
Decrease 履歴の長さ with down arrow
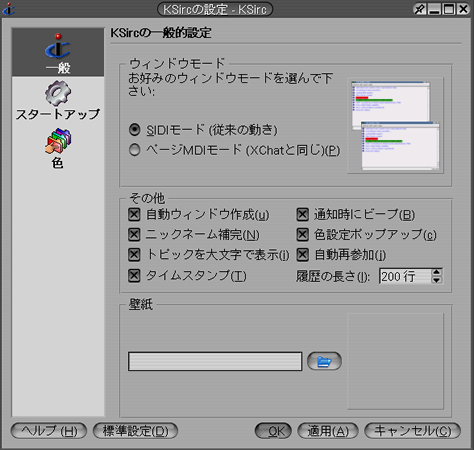[x=437, y=280]
